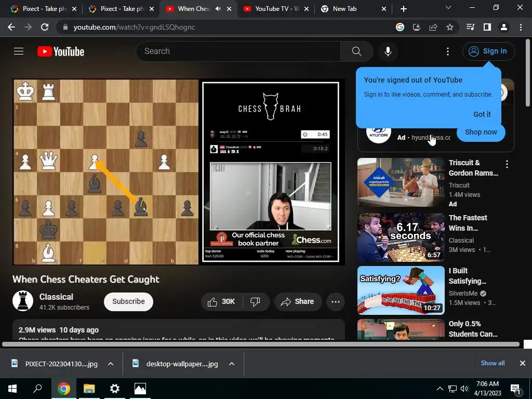Bookmark this page with the star icon
Image resolution: width=532 pixels, height=399 pixels.
450,27
